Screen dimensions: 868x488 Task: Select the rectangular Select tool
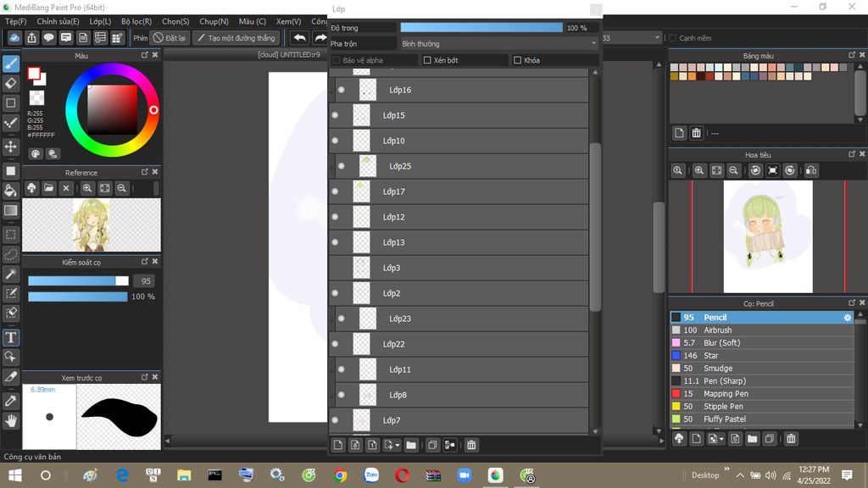[x=10, y=235]
